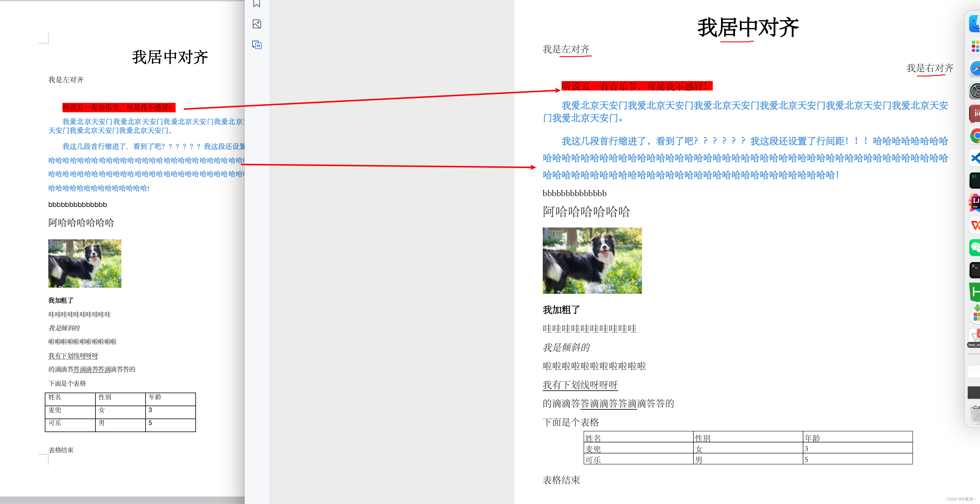Open Visual Studio Code from the dock

975,158
